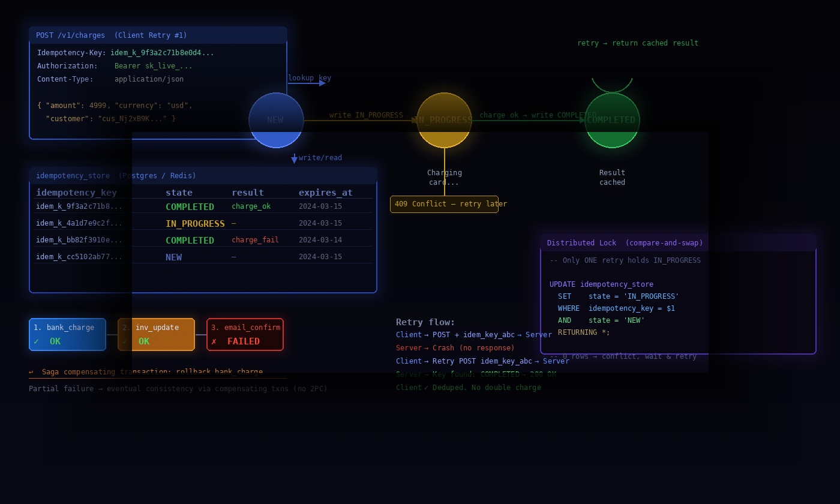Click the expires_at column header
Viewport: 840px width, 504px height.
326,193
